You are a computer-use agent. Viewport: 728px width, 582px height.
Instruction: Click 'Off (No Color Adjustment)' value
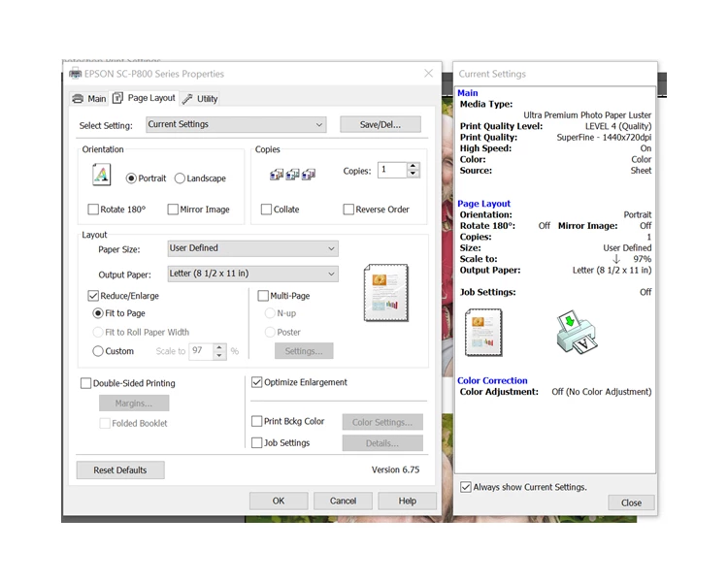(601, 392)
